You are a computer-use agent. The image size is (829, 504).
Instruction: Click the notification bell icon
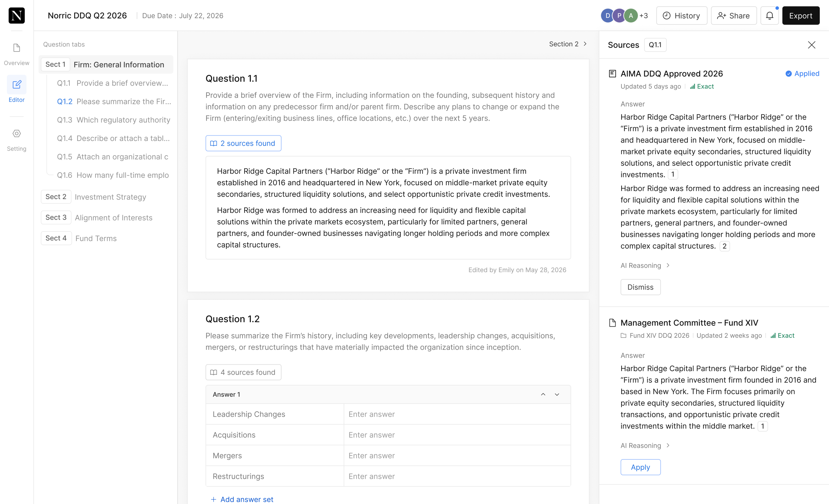769,15
